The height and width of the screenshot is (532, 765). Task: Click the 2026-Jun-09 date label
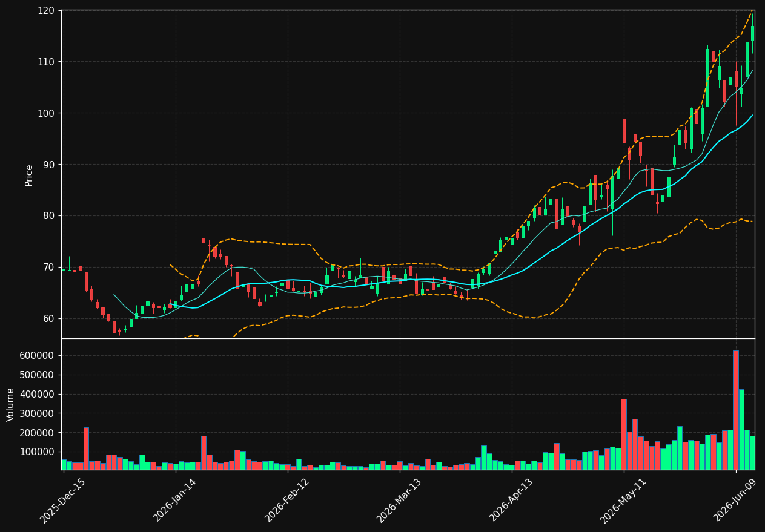(735, 501)
